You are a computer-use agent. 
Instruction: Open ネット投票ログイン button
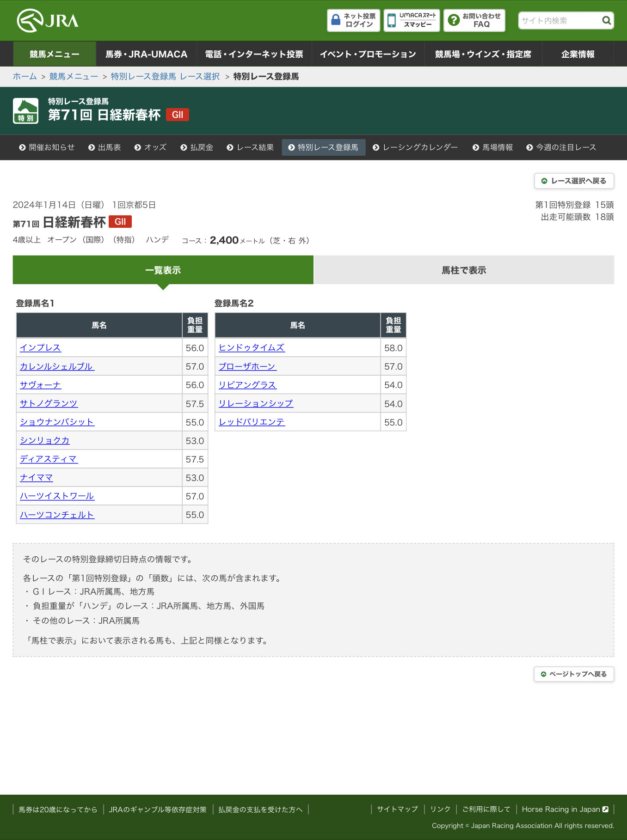click(x=354, y=20)
